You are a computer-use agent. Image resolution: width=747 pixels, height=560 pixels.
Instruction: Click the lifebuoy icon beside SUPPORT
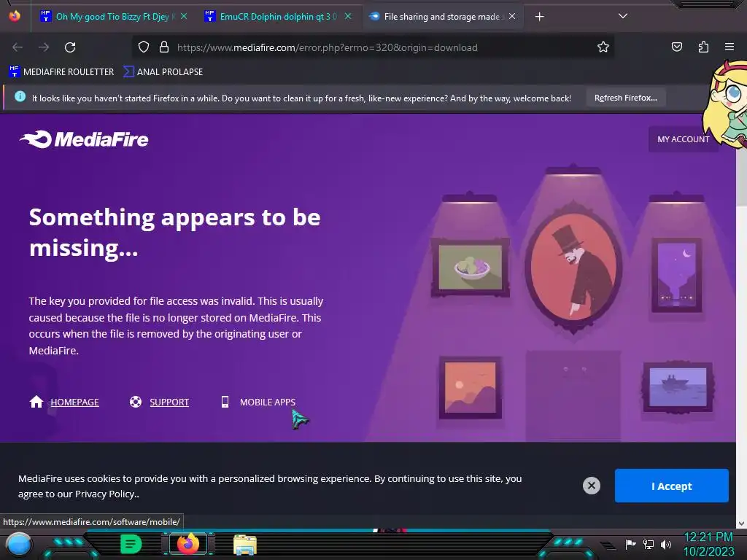pyautogui.click(x=135, y=402)
